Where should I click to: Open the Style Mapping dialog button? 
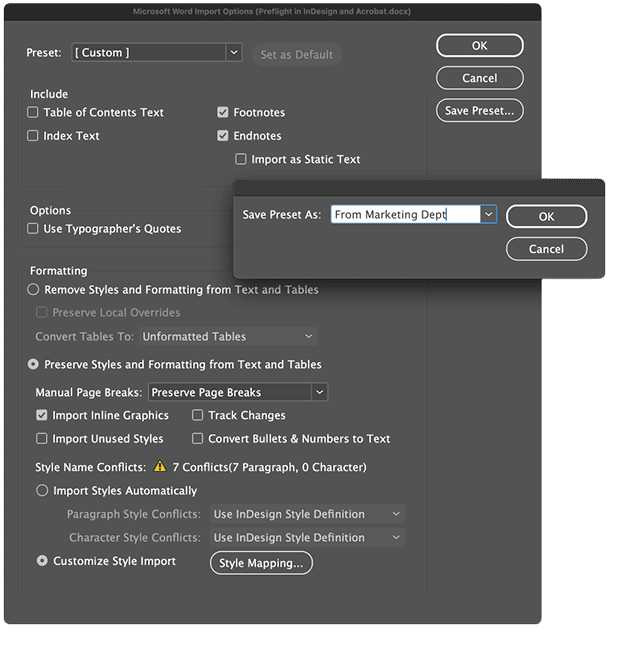pyautogui.click(x=261, y=563)
